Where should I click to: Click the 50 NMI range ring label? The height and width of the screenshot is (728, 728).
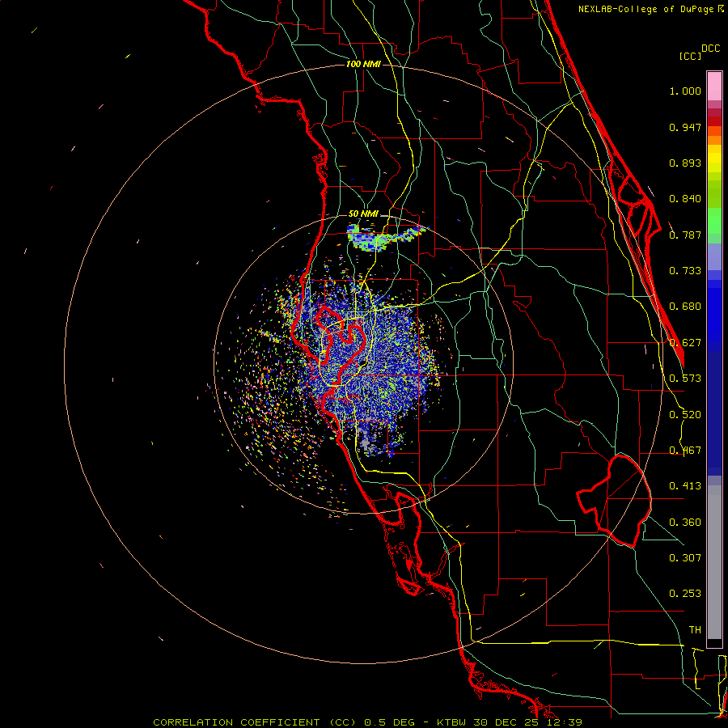363,214
